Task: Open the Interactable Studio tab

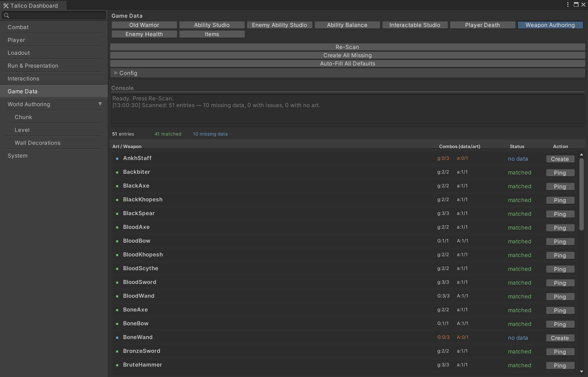Action: click(415, 25)
